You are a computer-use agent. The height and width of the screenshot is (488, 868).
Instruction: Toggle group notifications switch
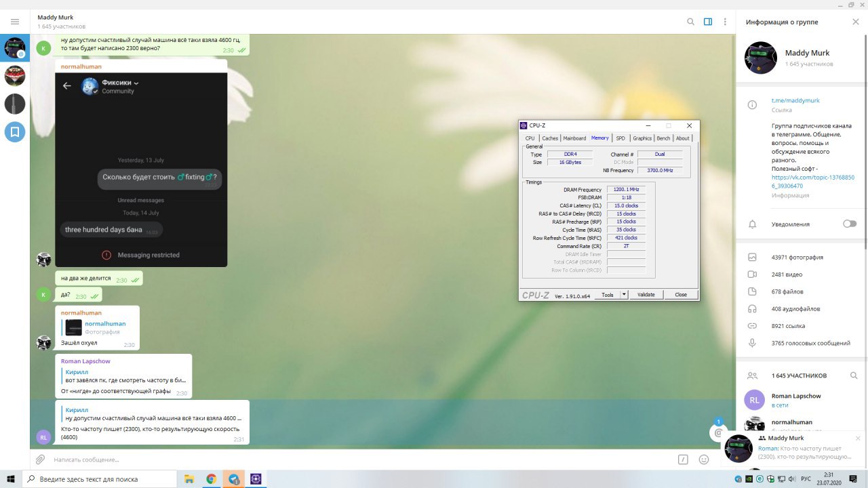click(x=850, y=224)
